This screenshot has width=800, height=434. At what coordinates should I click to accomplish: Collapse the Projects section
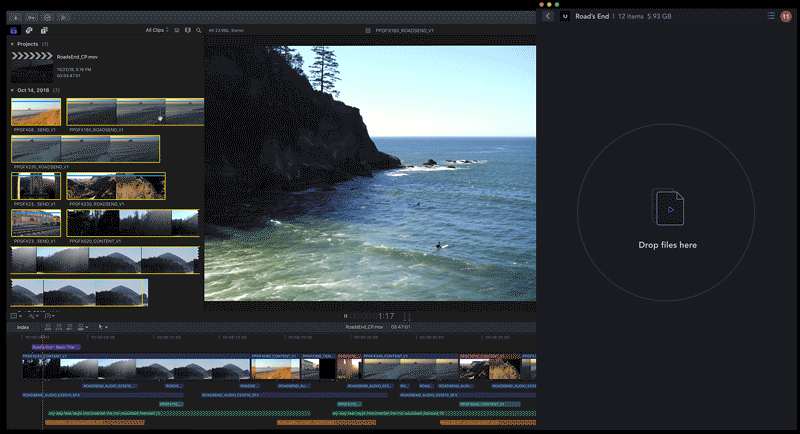[x=12, y=44]
